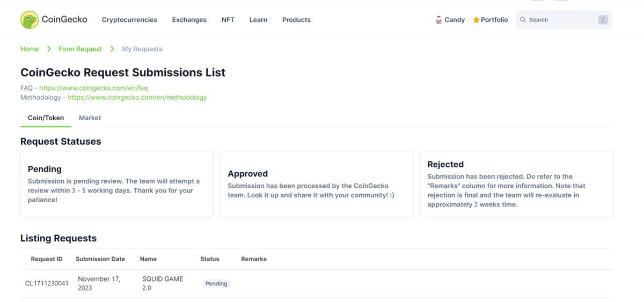
Task: Open the FAQ link URL
Action: point(93,88)
